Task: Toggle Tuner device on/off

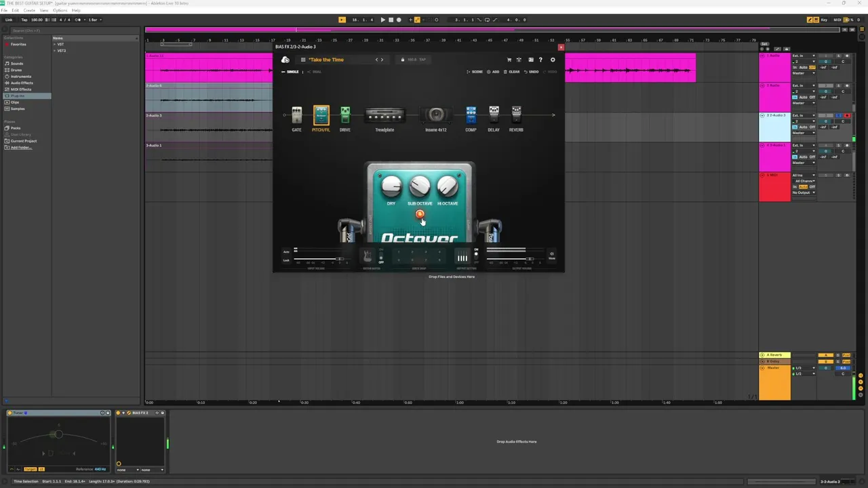Action: pyautogui.click(x=10, y=413)
